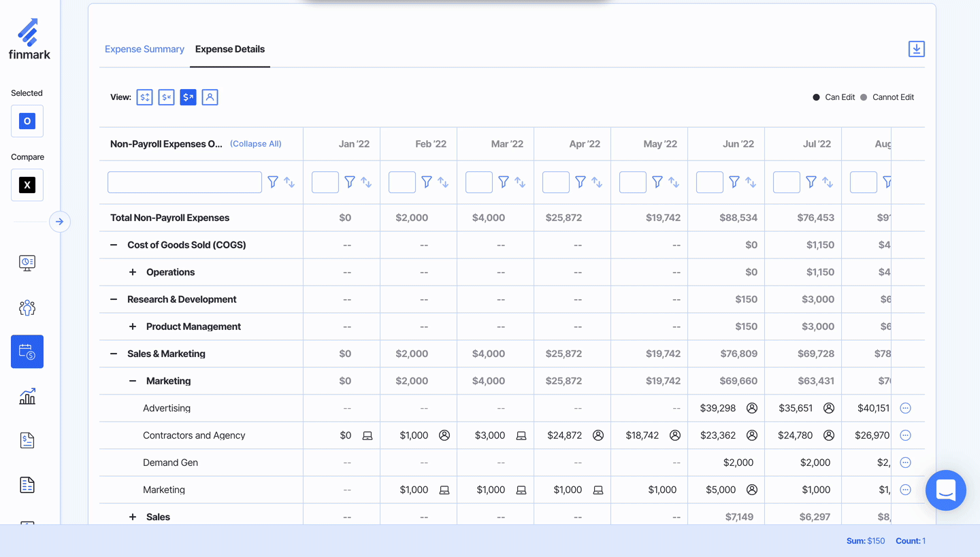Open the team people sidebar icon
The width and height of the screenshot is (980, 557).
pyautogui.click(x=27, y=308)
